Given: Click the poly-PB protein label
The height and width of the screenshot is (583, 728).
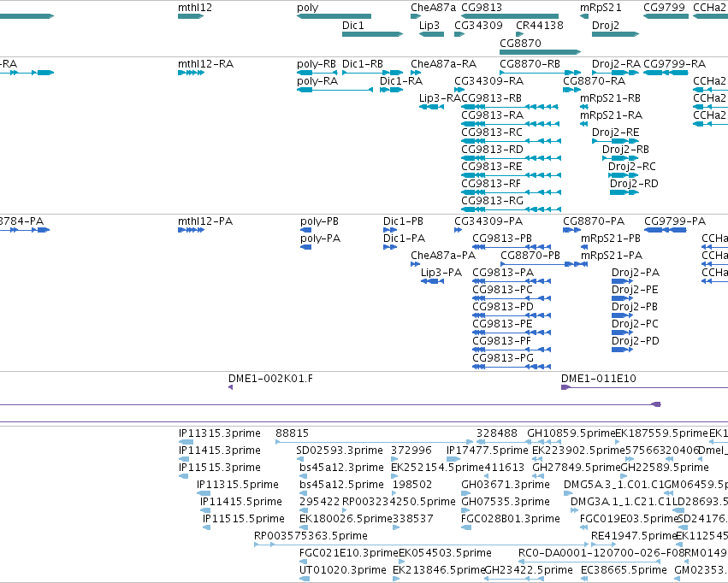Looking at the screenshot, I should [x=319, y=221].
